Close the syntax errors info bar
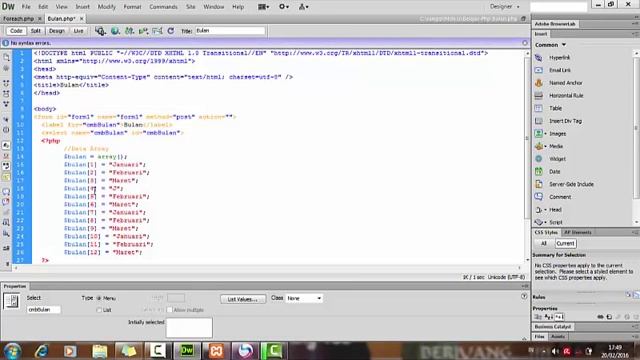640x360 pixels. [525, 43]
